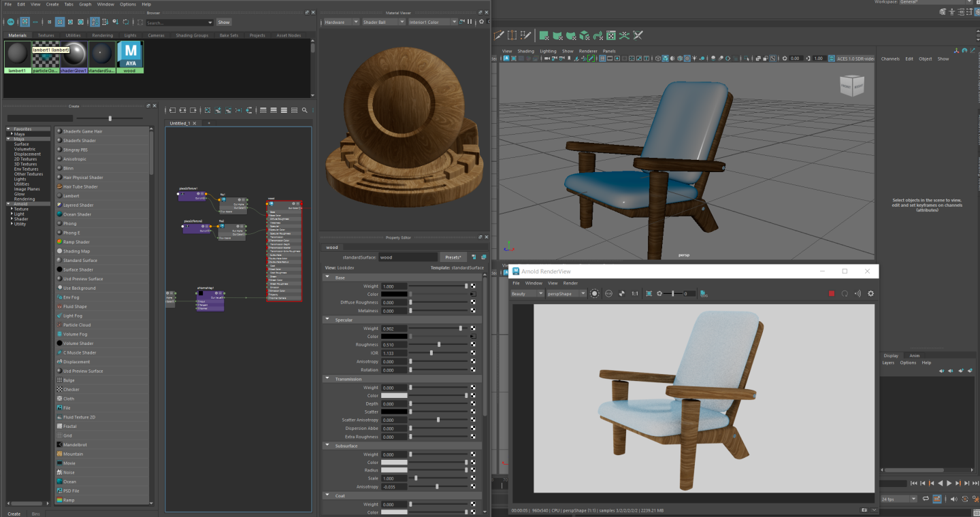Click the 1:1 zoom icon in Arnold RenderView
Viewport: 980px width, 517px height.
[634, 294]
